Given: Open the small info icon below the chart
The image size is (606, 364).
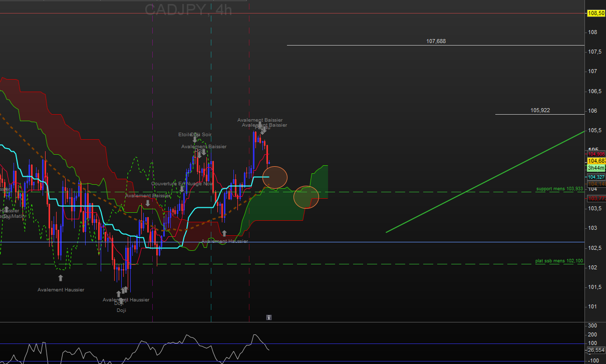Looking at the screenshot, I should 269,317.
